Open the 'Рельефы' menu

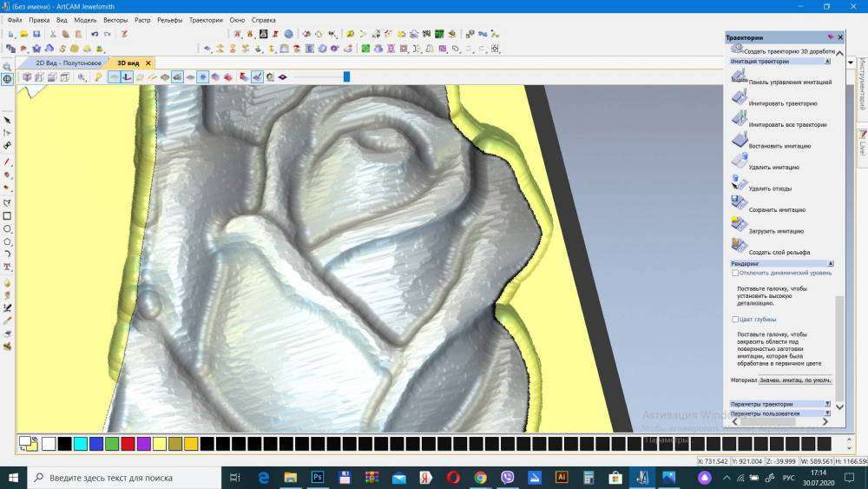point(169,19)
